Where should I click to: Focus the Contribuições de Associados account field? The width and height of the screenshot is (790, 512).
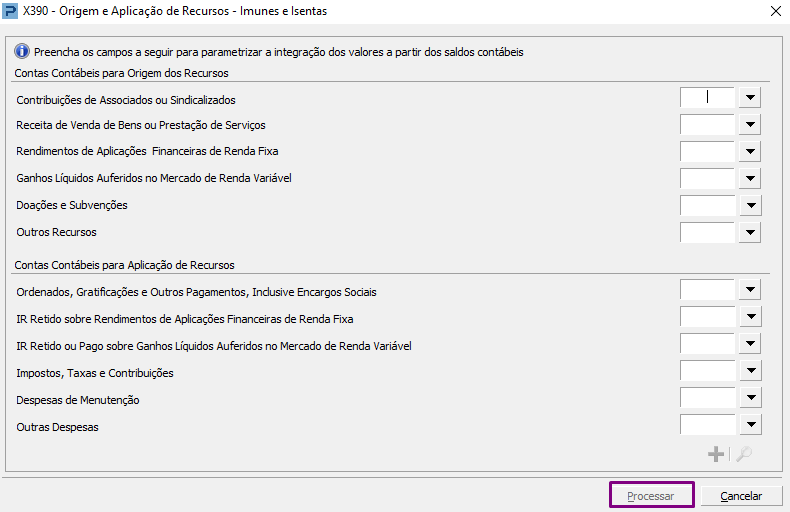click(707, 97)
